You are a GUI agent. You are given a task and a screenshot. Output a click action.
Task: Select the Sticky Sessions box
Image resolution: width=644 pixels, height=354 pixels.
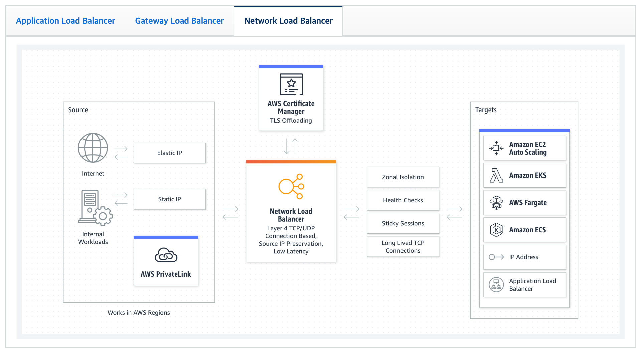click(403, 223)
